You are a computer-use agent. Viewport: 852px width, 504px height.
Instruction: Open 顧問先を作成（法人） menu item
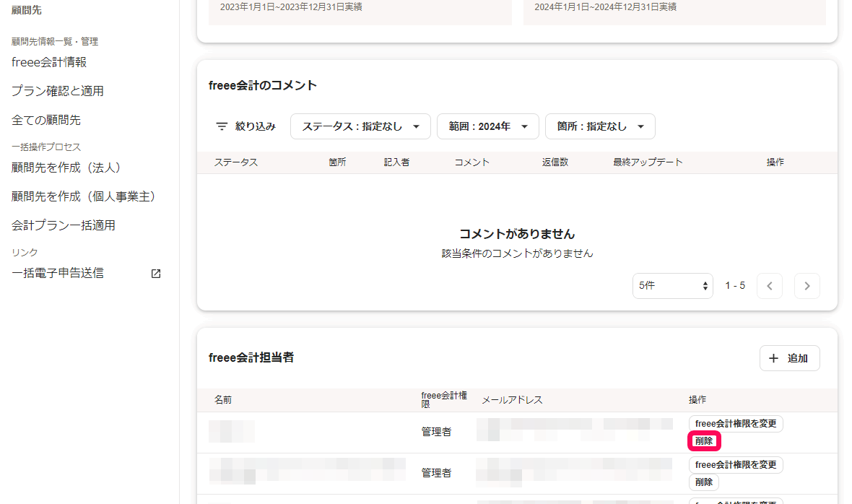(66, 168)
